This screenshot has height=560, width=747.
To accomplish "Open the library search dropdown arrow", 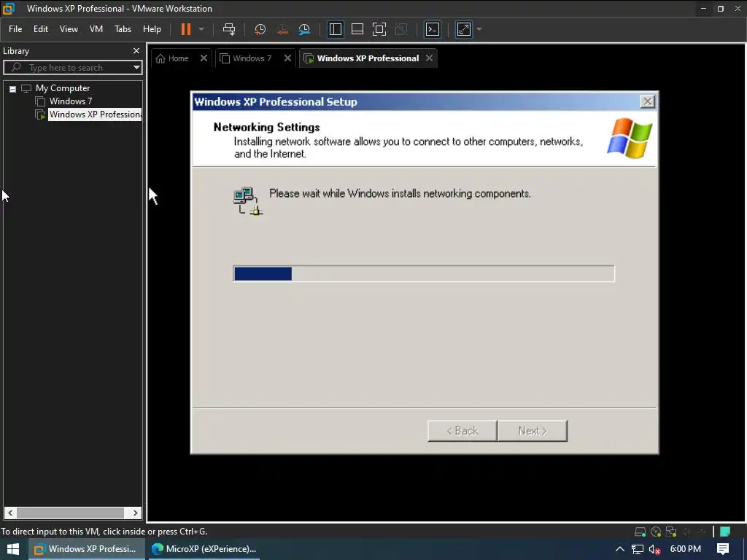I will (136, 68).
